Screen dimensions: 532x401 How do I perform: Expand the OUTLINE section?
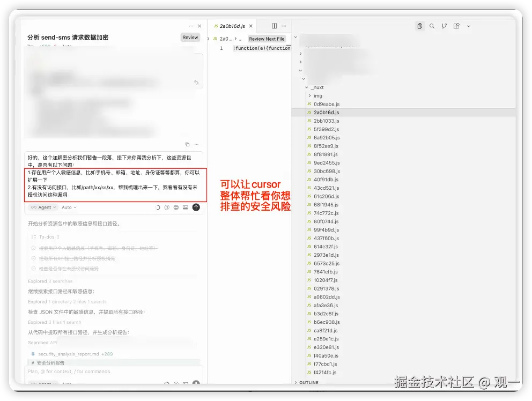307,382
